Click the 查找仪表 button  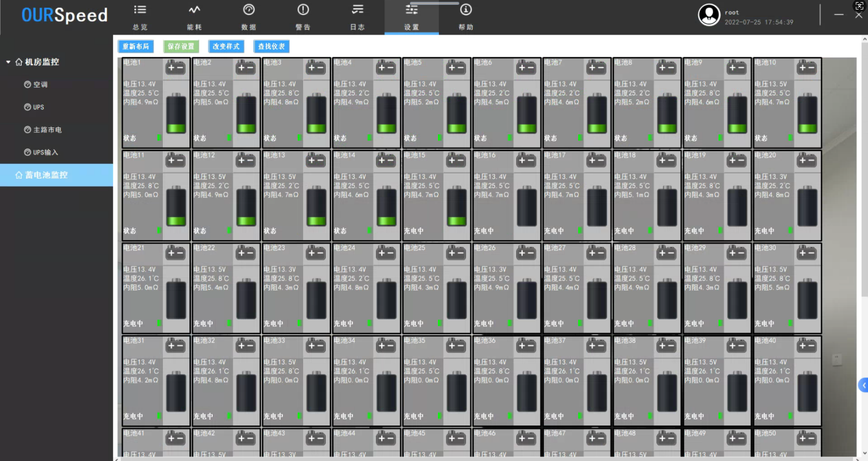271,47
